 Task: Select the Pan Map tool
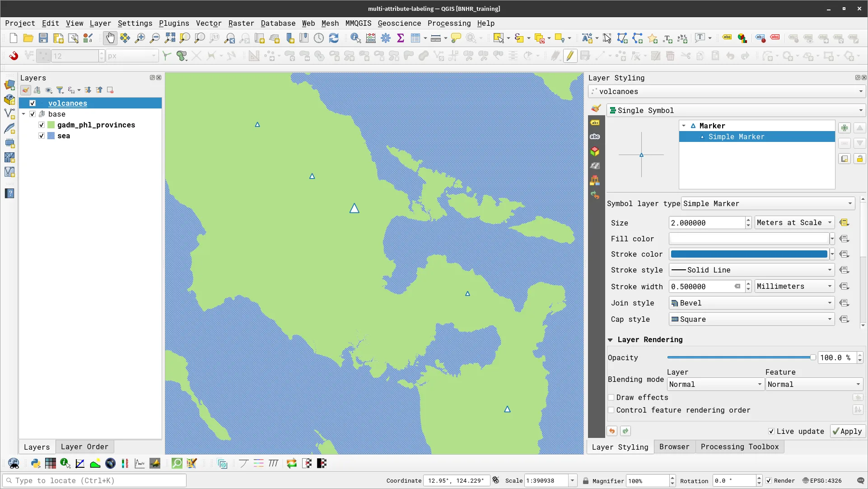click(x=110, y=38)
